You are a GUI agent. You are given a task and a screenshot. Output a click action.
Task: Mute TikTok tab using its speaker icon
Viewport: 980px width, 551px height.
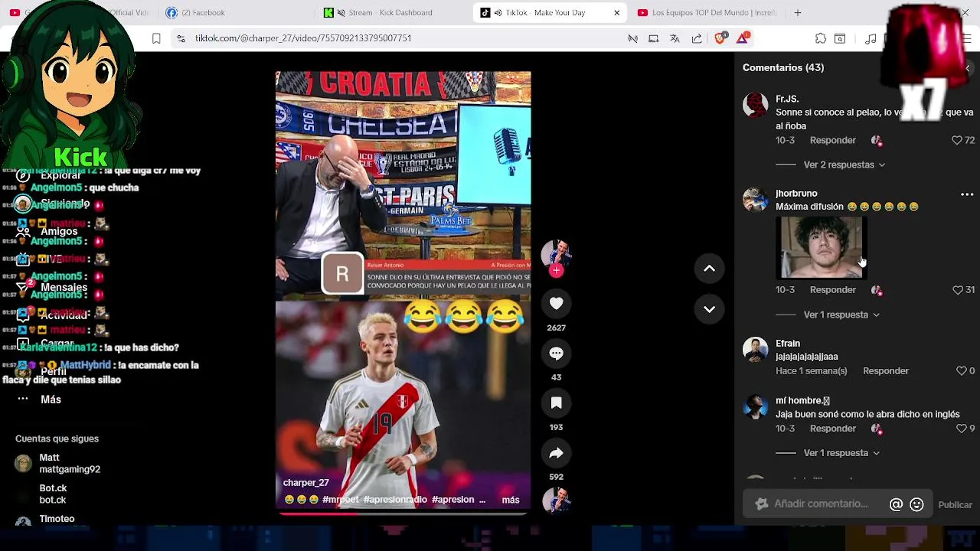point(498,13)
